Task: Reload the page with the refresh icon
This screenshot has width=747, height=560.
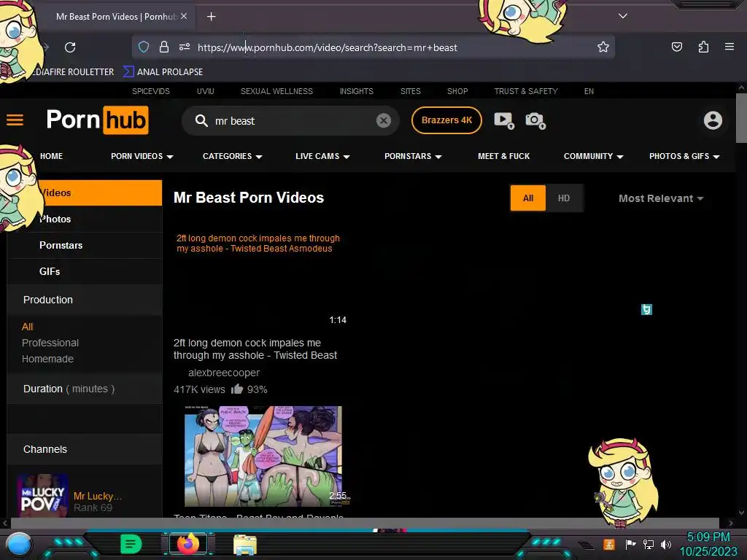Action: tap(70, 47)
